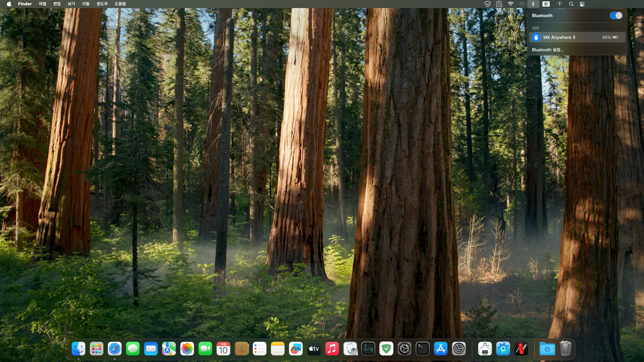Open the Downloads folder stack
The height and width of the screenshot is (362, 644).
(x=547, y=349)
